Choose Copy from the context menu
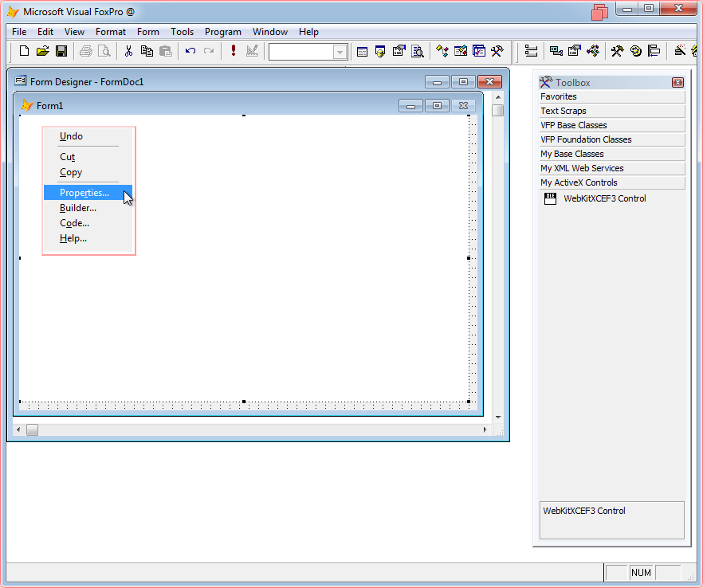703x588 pixels. pos(88,172)
